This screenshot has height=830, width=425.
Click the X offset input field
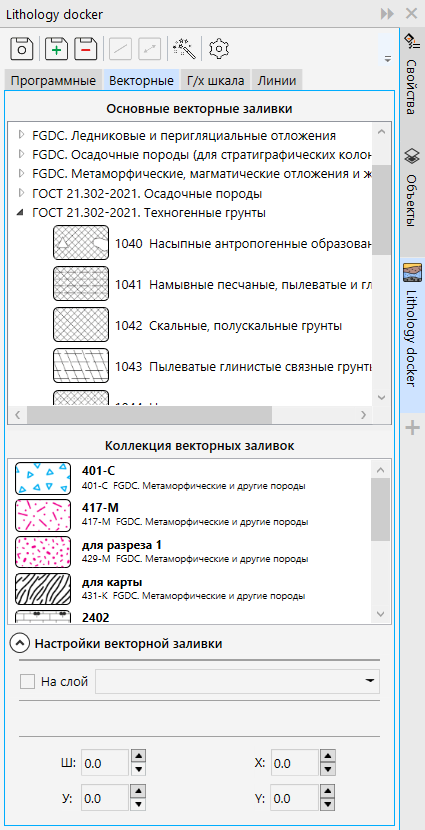295,763
